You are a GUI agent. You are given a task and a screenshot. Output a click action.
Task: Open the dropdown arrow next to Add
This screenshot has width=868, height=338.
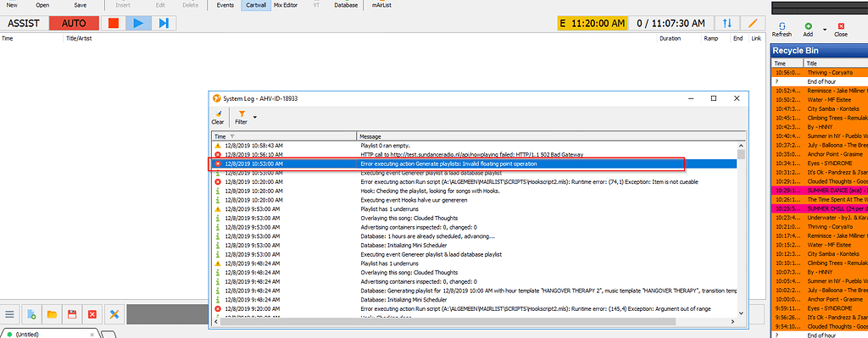[825, 30]
